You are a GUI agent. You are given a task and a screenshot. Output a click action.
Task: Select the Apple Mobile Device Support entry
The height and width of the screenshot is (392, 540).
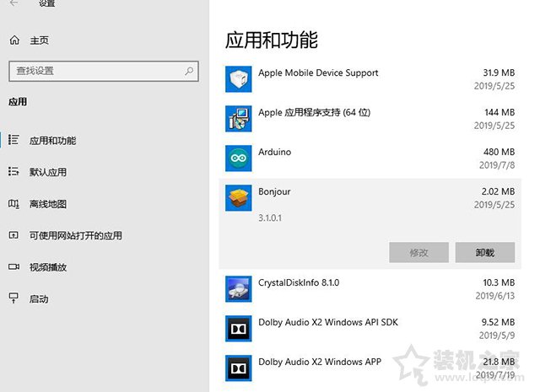click(x=318, y=73)
